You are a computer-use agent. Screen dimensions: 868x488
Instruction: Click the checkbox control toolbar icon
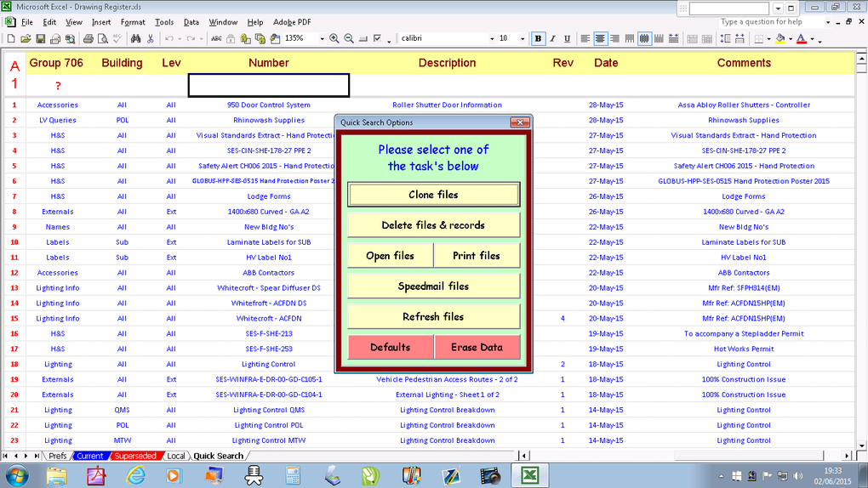point(378,39)
